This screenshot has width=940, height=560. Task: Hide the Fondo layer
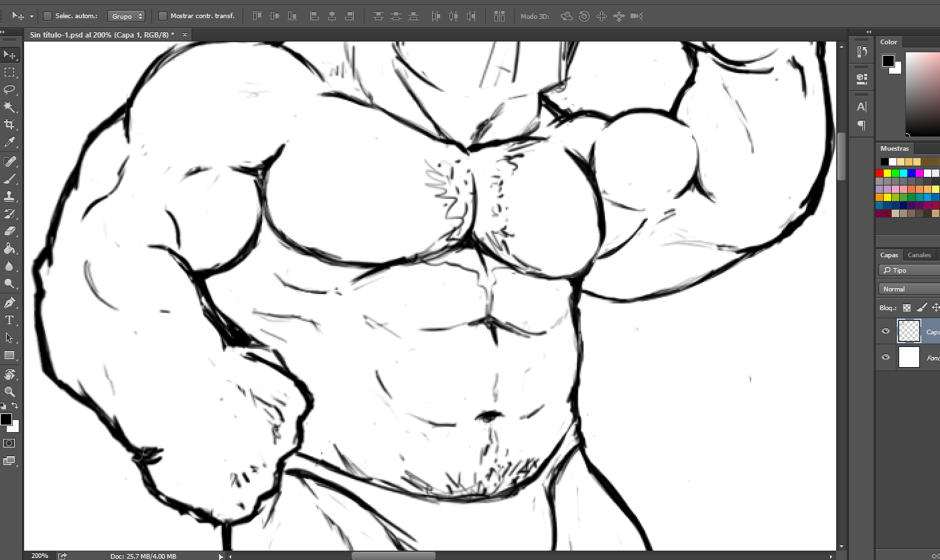[886, 357]
